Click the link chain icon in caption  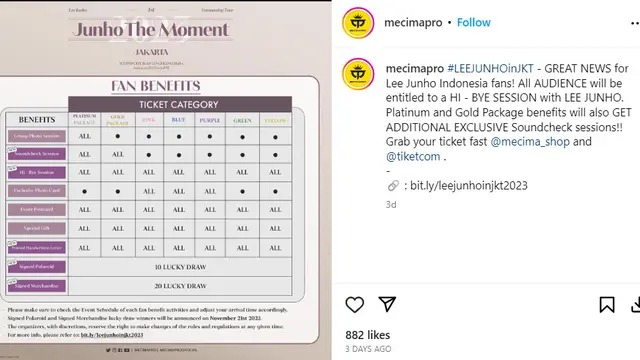[x=393, y=186]
